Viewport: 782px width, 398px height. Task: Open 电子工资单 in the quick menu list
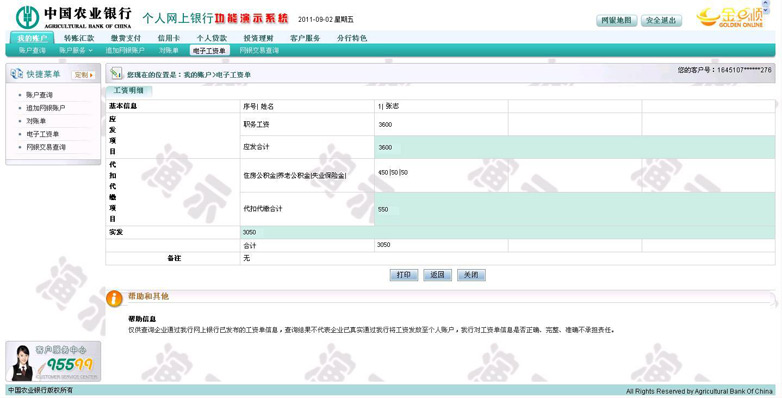coord(42,134)
